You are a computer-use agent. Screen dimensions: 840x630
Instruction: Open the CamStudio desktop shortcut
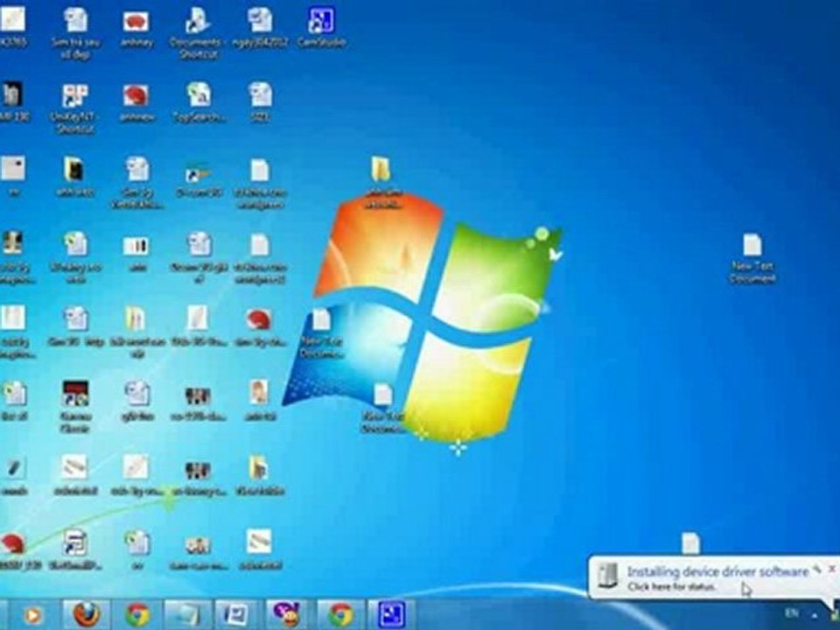point(321,28)
